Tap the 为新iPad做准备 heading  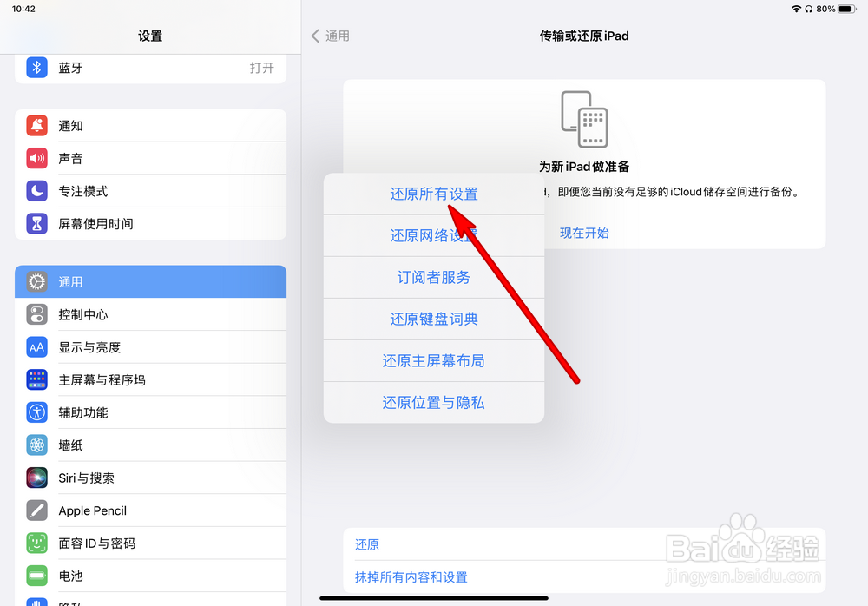[584, 167]
